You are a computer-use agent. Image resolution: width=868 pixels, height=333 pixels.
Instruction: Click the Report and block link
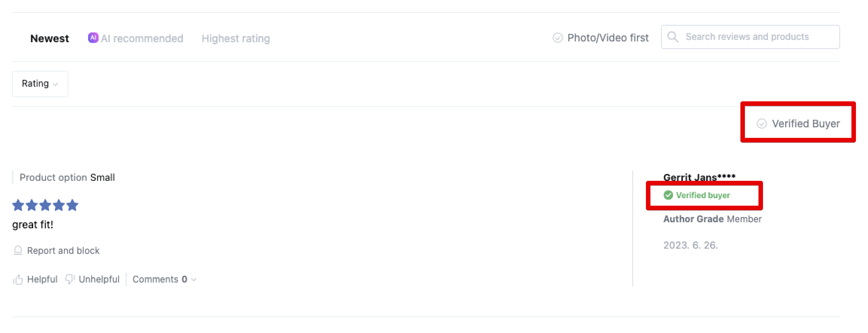pyautogui.click(x=63, y=251)
